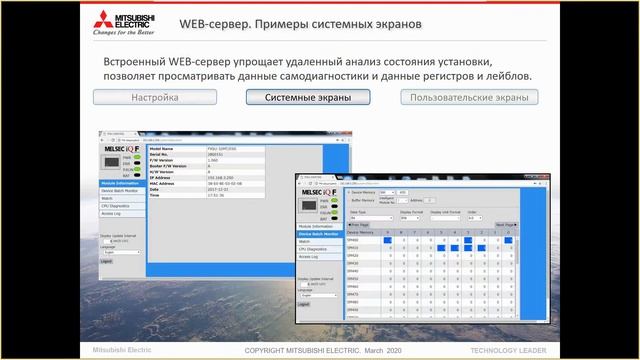The width and height of the screenshot is (640, 360).
Task: Click browser back arrow in Module Information window
Action: pos(102,140)
